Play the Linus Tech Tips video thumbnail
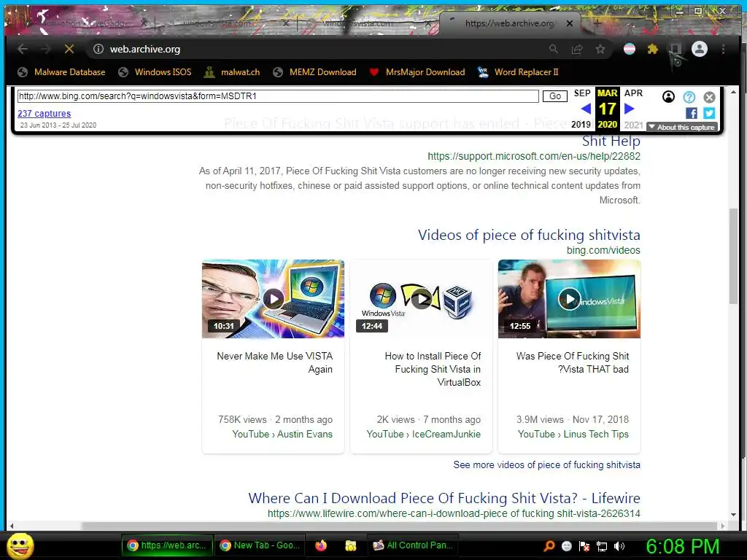 point(569,299)
